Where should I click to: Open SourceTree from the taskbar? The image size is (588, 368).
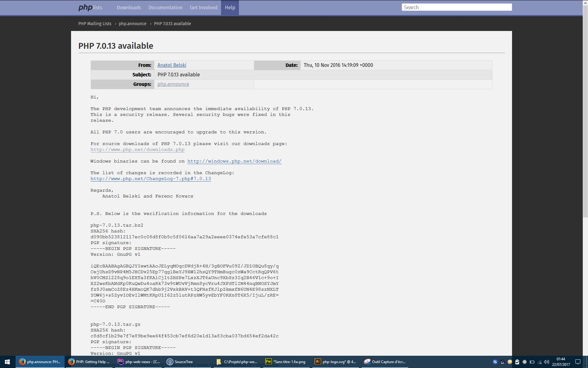pyautogui.click(x=180, y=362)
